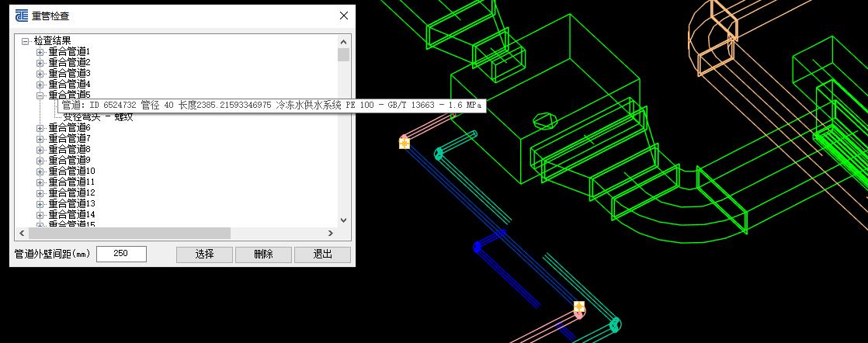Click the vertical scrollbar down arrow
This screenshot has height=343, width=868.
[343, 221]
